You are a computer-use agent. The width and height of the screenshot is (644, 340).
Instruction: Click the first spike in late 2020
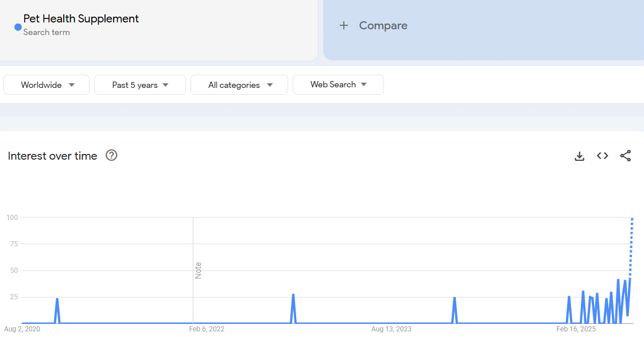coord(57,300)
